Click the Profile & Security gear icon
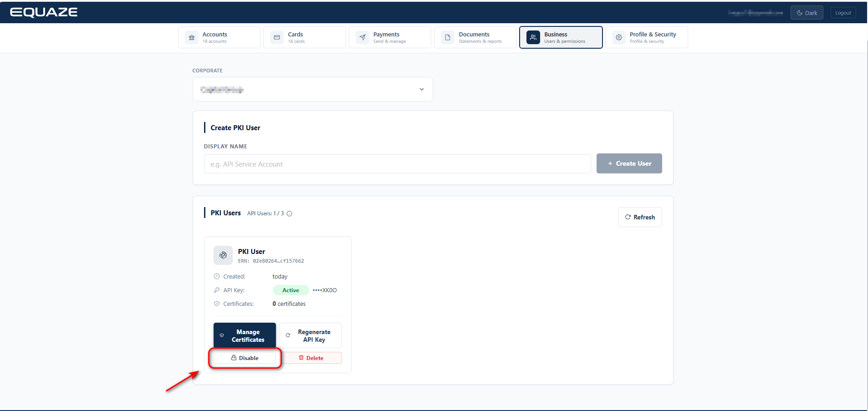 click(x=619, y=37)
